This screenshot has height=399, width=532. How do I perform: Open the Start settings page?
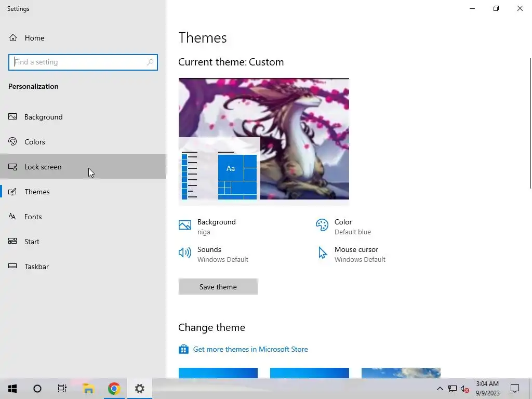(83, 241)
